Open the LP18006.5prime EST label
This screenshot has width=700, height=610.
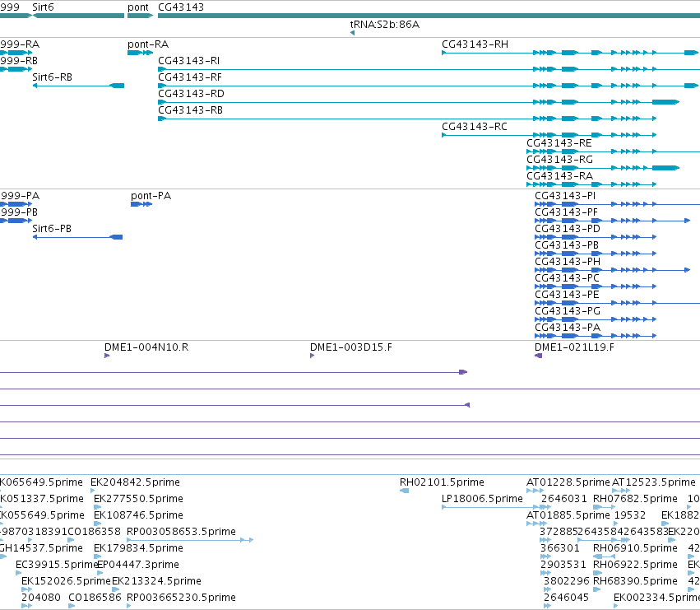[482, 499]
